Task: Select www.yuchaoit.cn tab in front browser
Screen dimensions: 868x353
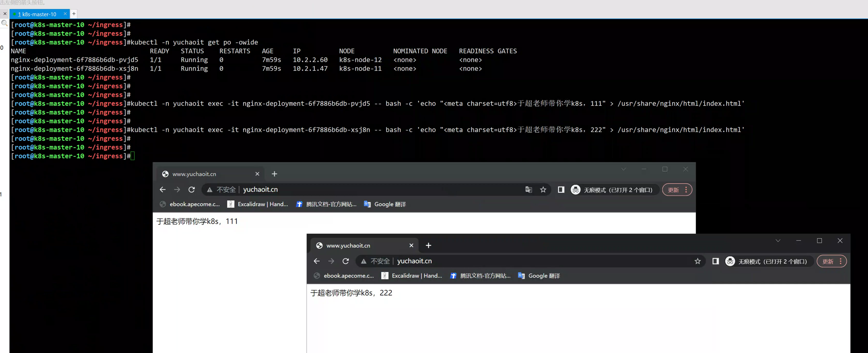Action: tap(348, 246)
